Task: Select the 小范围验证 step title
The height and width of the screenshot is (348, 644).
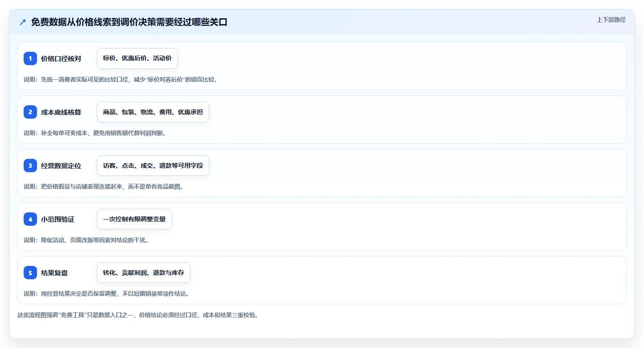Action: point(58,219)
